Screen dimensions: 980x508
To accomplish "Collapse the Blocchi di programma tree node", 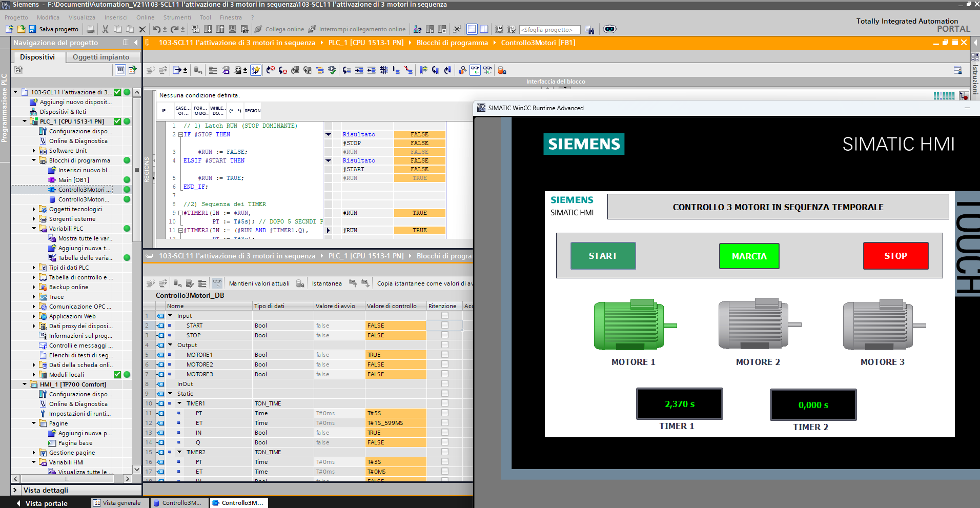I will pos(34,160).
